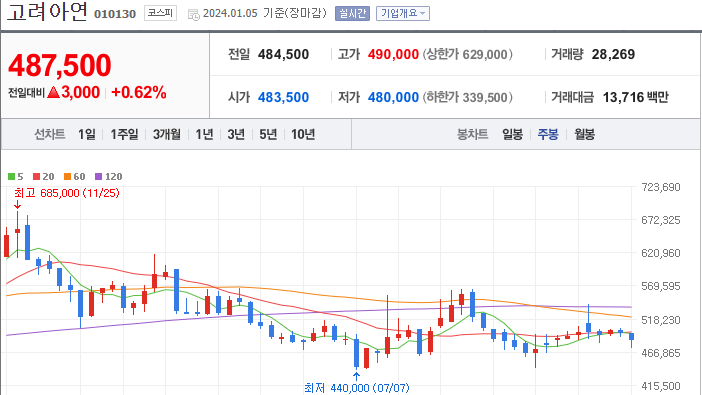Select the 3개월 line chart tab

pyautogui.click(x=167, y=134)
